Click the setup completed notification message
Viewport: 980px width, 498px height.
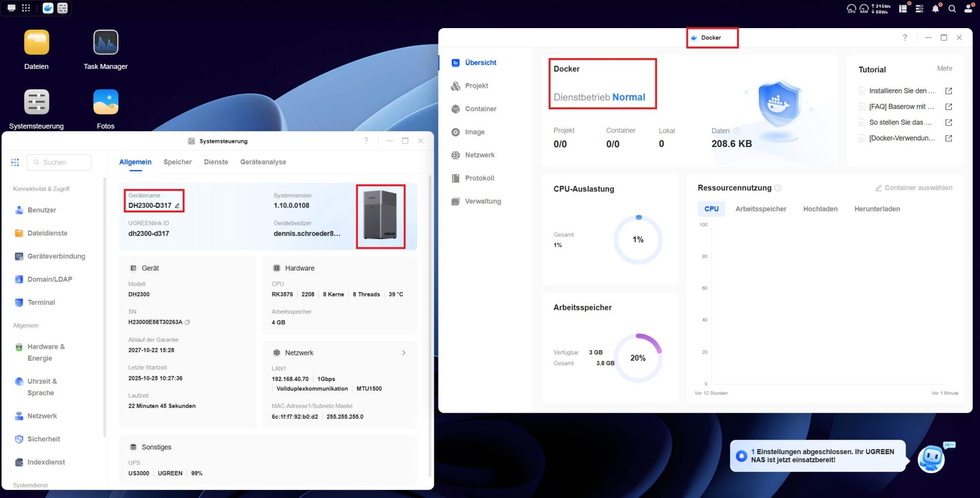pos(822,456)
